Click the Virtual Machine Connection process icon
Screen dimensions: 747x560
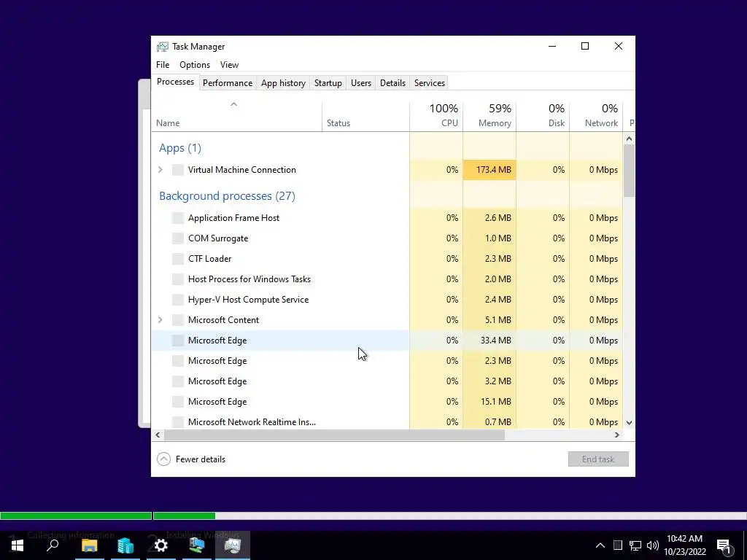coord(178,170)
